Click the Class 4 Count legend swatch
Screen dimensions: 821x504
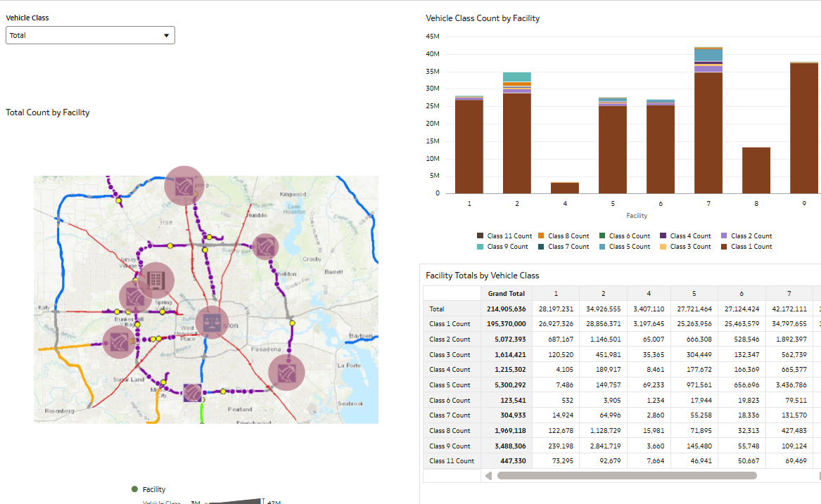click(663, 236)
